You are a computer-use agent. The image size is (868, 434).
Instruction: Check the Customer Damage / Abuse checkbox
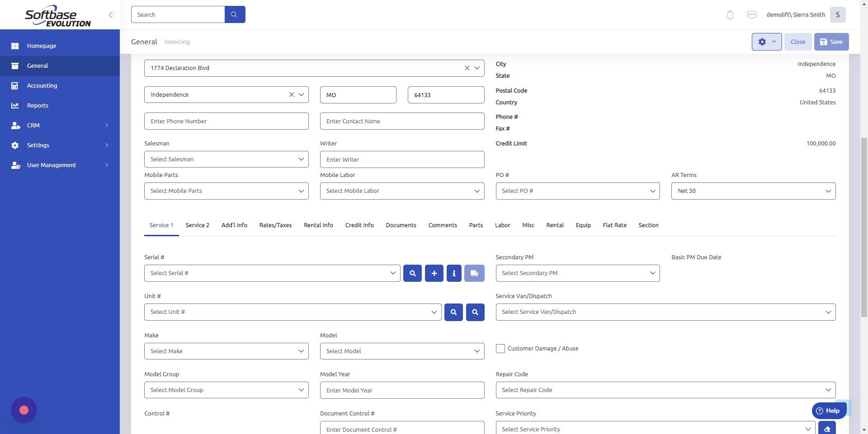click(x=500, y=348)
